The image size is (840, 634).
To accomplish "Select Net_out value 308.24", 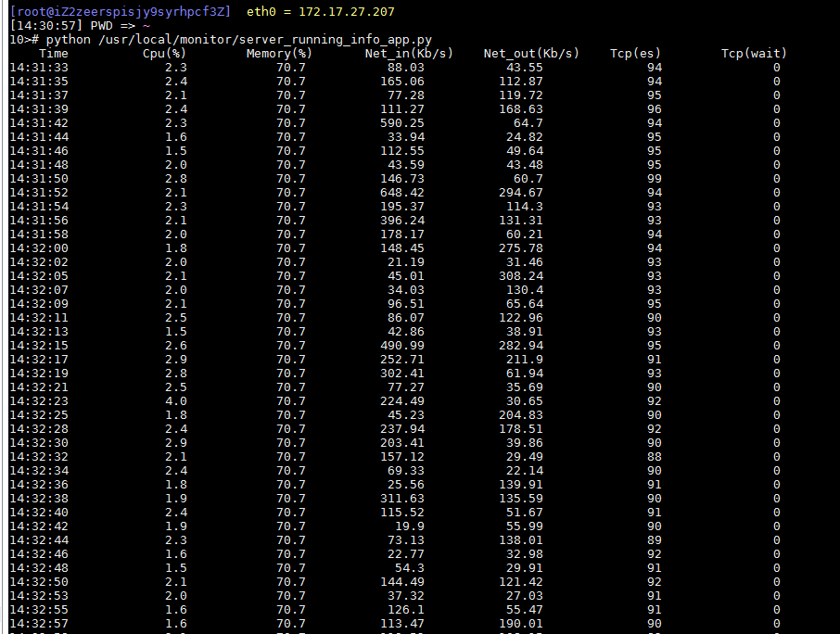I will tap(521, 276).
